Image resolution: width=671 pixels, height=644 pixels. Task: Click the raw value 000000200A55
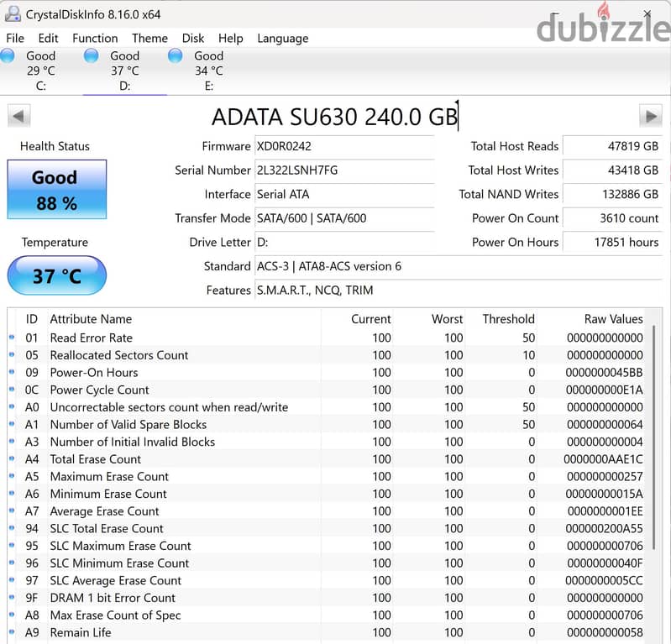coord(605,528)
